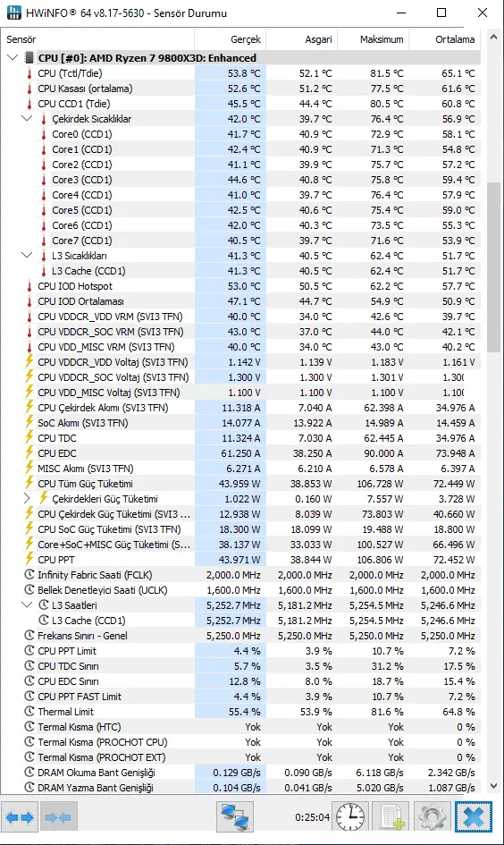Select Termal Kısma (HTC) row
The height and width of the screenshot is (845, 504).
(x=240, y=727)
